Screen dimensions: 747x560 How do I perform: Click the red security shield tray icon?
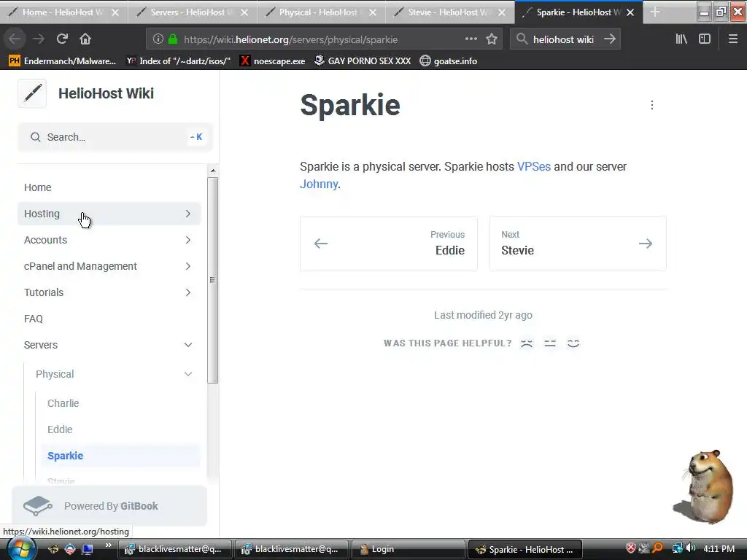[x=631, y=548]
